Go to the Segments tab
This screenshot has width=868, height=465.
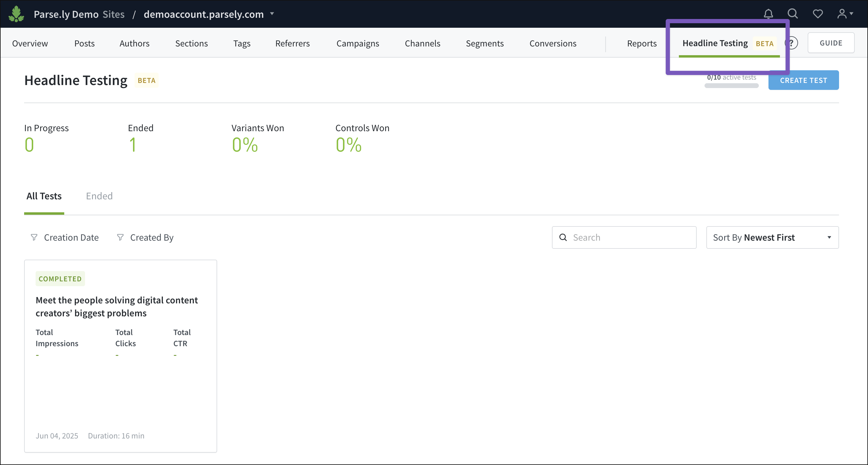point(485,43)
